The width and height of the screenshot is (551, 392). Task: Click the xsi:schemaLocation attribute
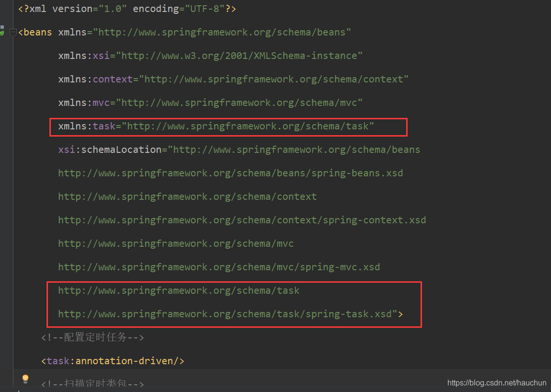point(239,150)
